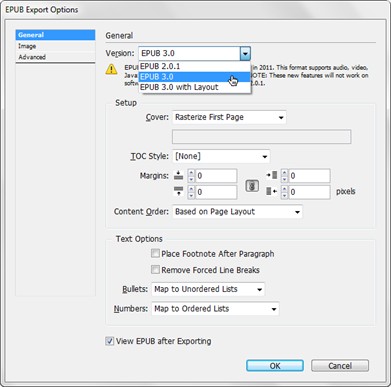Open the Bullets mapping dropdown
The width and height of the screenshot is (391, 387).
point(208,289)
